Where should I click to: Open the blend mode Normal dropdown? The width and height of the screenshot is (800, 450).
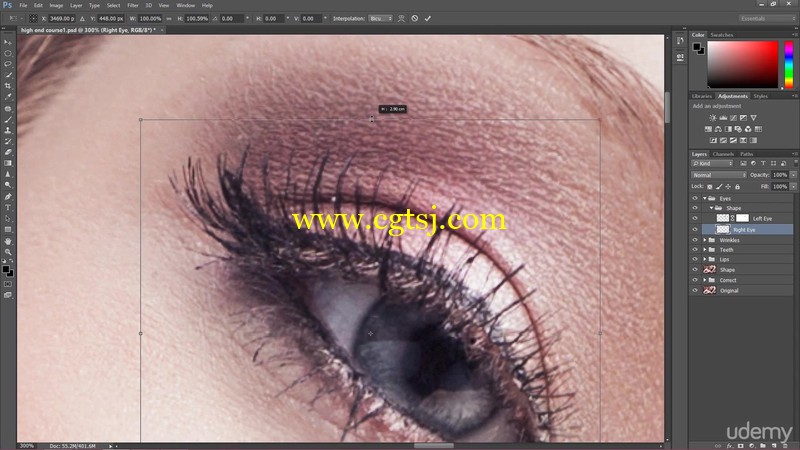point(719,175)
